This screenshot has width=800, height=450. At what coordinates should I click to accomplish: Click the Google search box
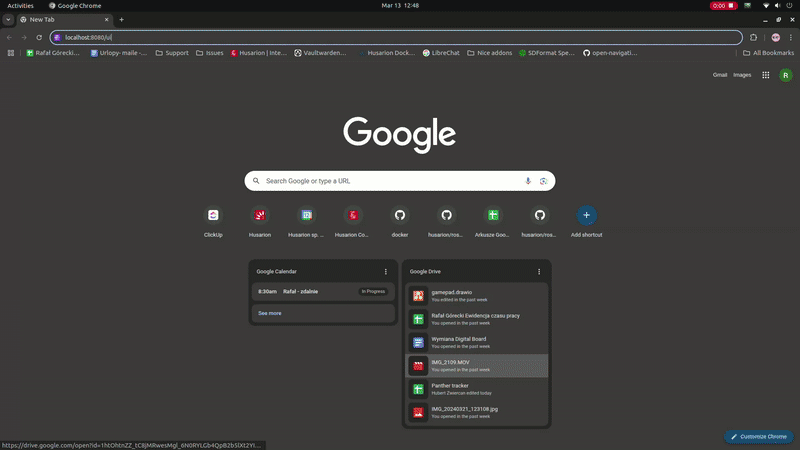(399, 181)
